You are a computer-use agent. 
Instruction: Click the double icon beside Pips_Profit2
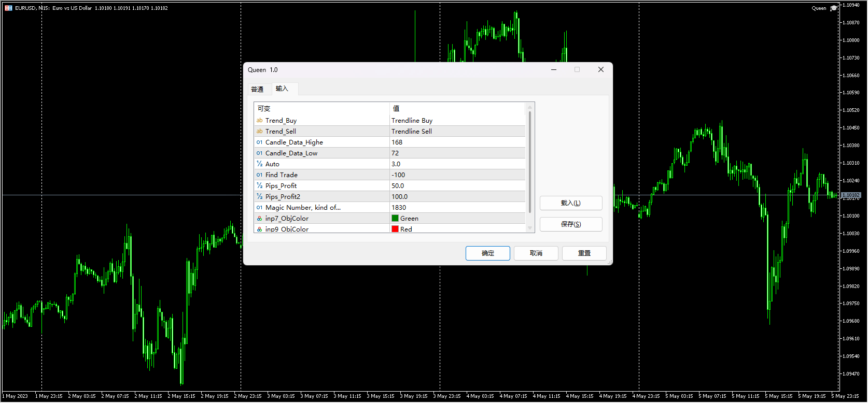click(x=259, y=197)
